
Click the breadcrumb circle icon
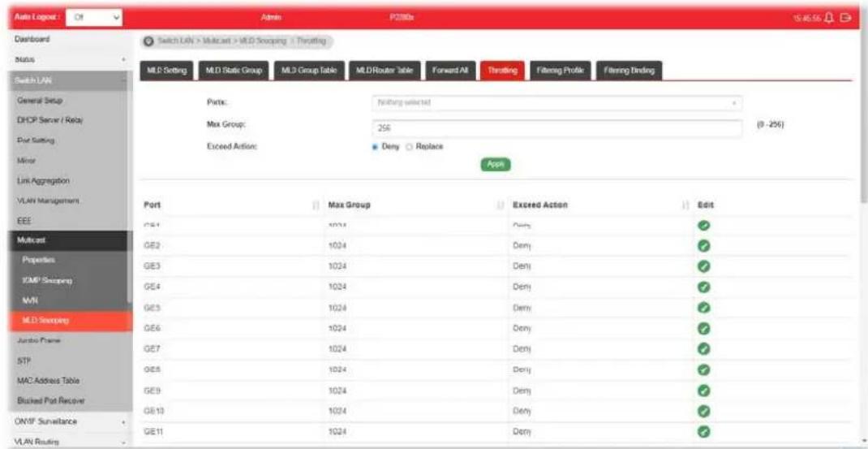coord(148,41)
